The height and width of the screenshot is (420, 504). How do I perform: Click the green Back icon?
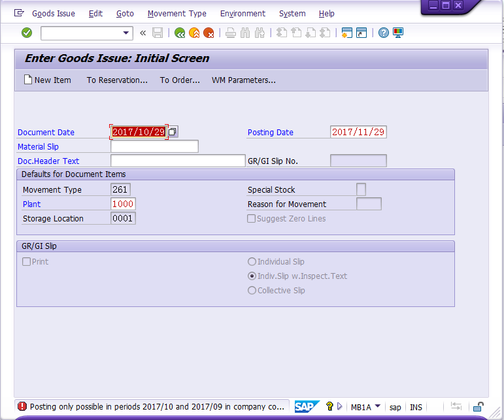(180, 33)
